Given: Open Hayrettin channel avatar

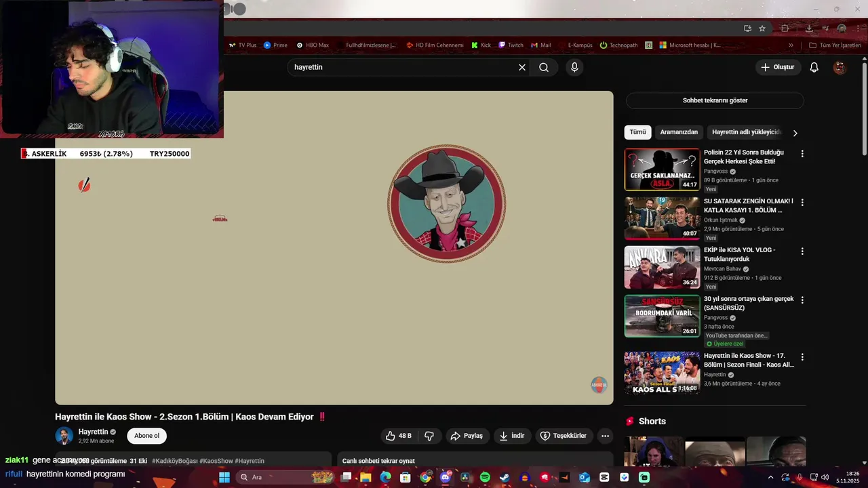Looking at the screenshot, I should coord(64,436).
